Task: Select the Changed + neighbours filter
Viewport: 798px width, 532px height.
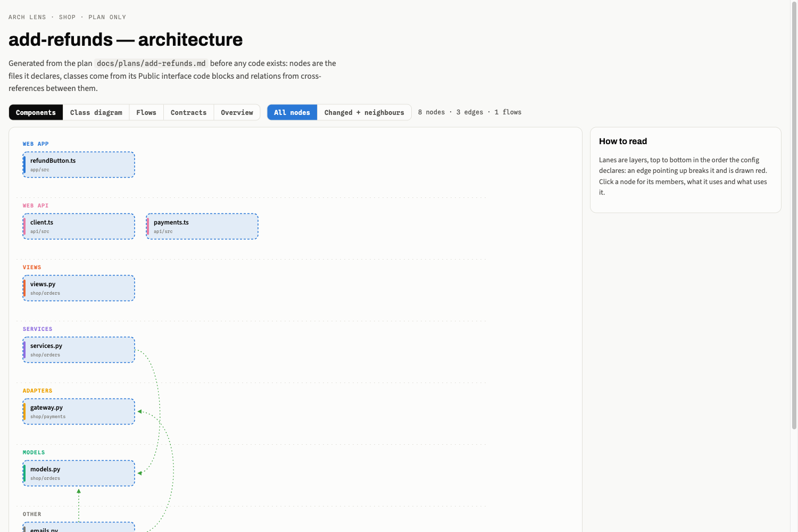Action: 364,112
